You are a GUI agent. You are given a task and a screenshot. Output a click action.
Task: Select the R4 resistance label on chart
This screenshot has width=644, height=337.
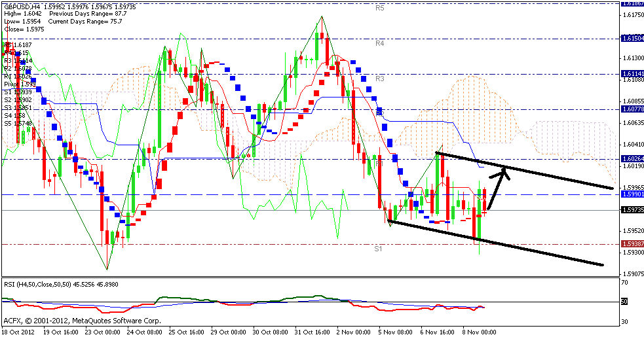(379, 43)
